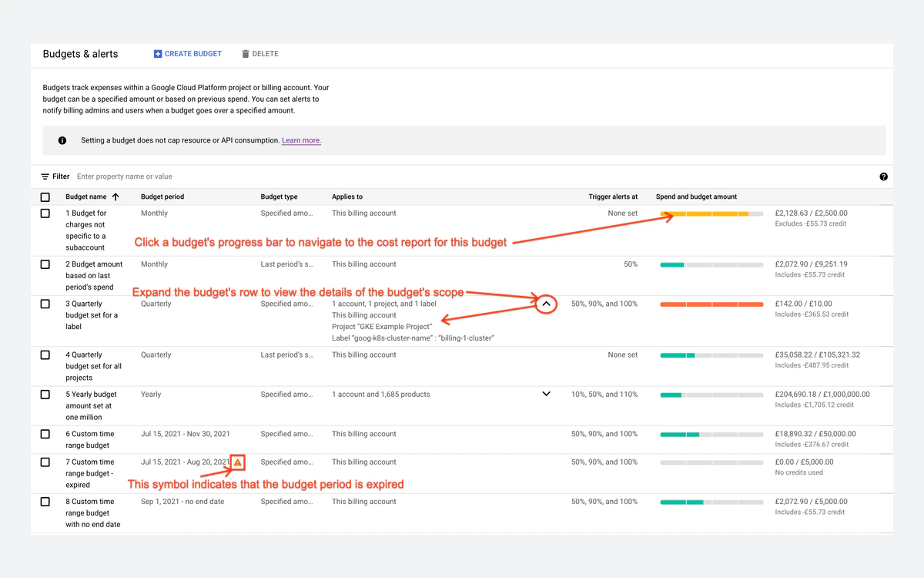The height and width of the screenshot is (578, 924).
Task: Open the 8 Custom time range budget with no end date
Action: [93, 513]
